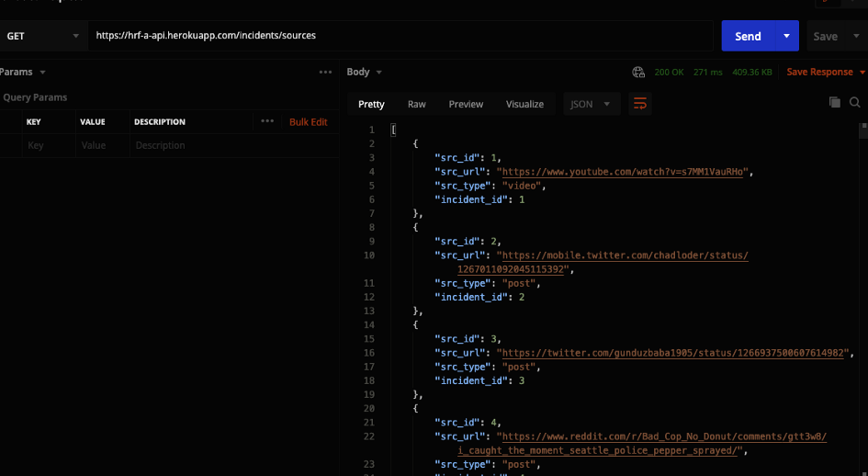This screenshot has height=476, width=868.
Task: Open Save Response dropdown arrow
Action: point(862,73)
